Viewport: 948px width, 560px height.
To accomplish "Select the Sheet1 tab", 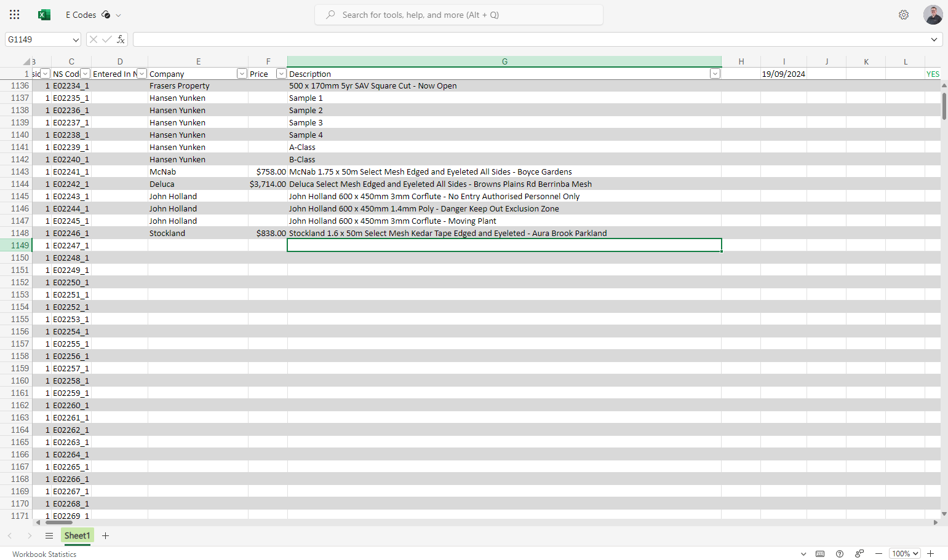I will click(78, 536).
